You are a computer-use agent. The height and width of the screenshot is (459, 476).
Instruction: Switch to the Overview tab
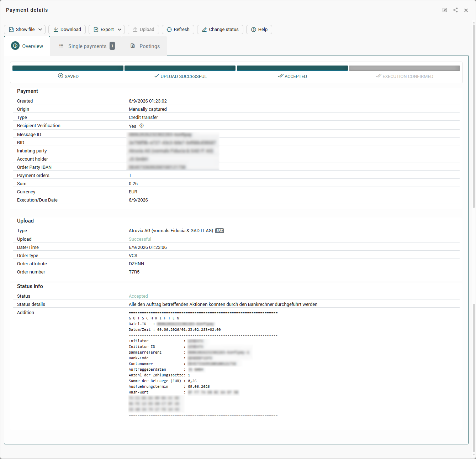27,46
